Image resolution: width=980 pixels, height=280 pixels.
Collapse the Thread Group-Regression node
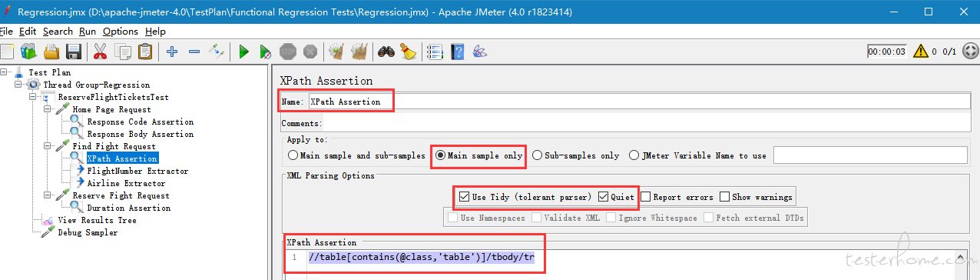click(18, 85)
